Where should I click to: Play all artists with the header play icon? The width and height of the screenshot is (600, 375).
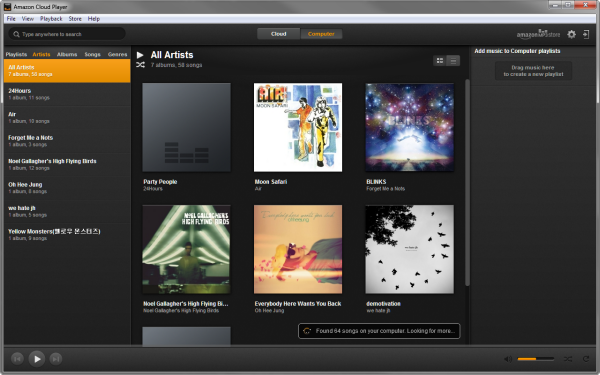pos(140,55)
